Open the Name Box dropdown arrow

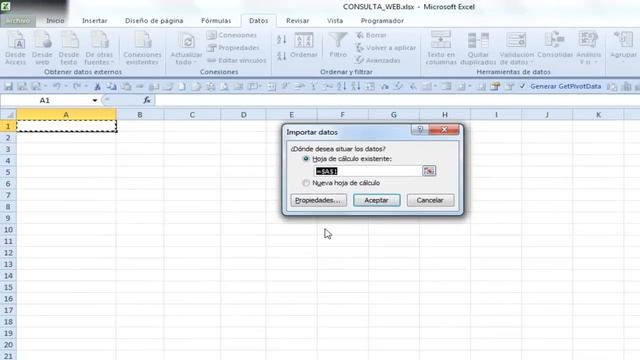click(95, 100)
